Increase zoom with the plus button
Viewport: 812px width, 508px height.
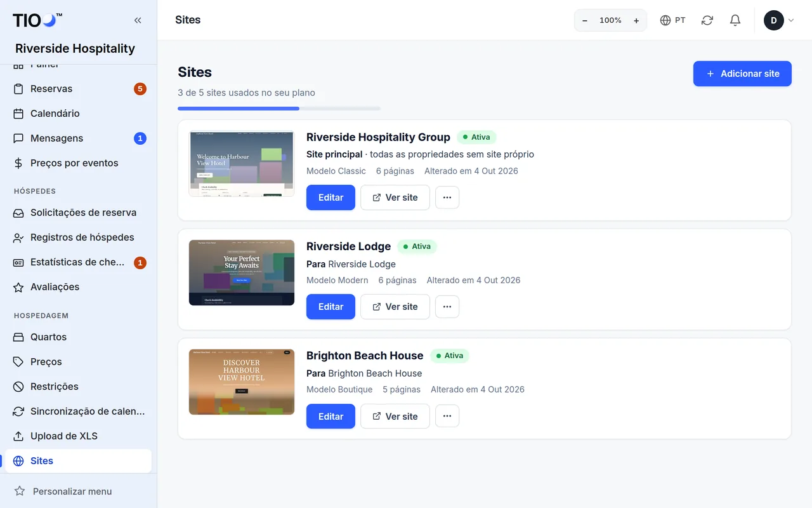click(x=636, y=20)
